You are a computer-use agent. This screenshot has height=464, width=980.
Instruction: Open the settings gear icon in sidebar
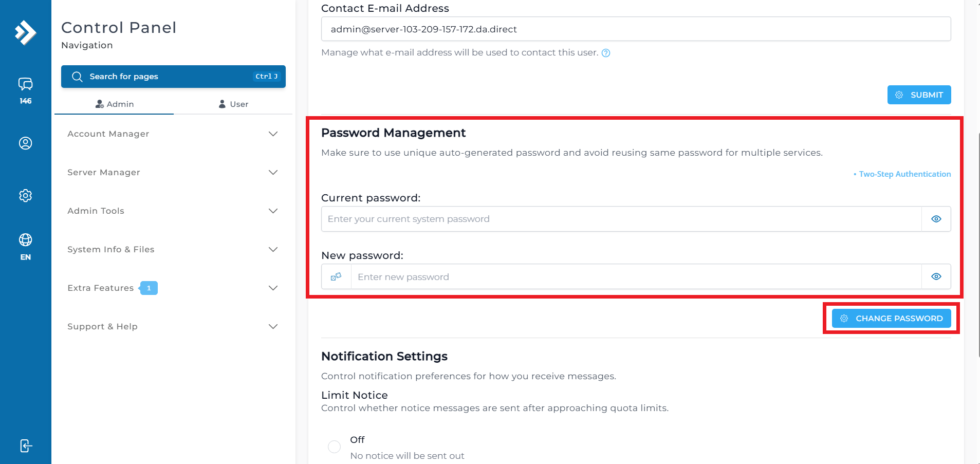click(25, 196)
